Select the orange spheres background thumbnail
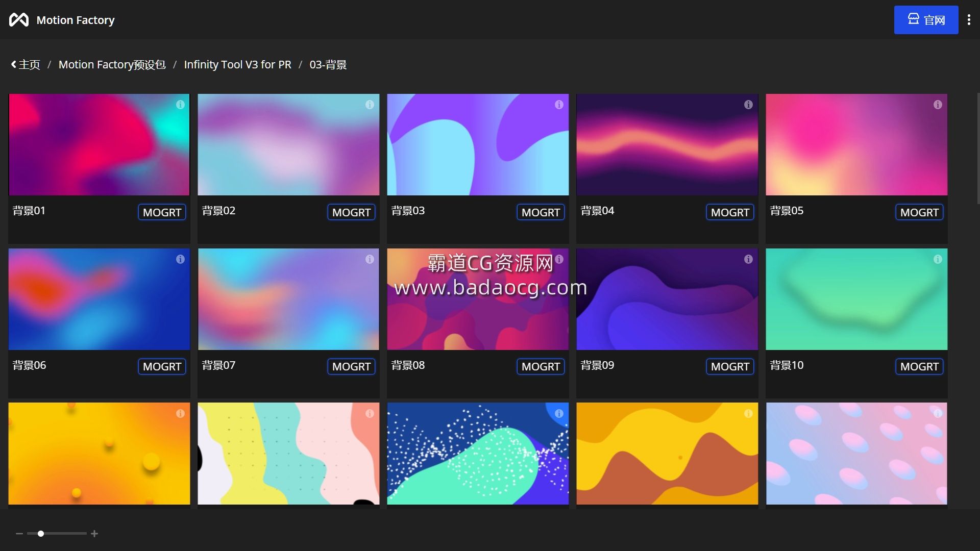This screenshot has width=980, height=551. (x=99, y=454)
